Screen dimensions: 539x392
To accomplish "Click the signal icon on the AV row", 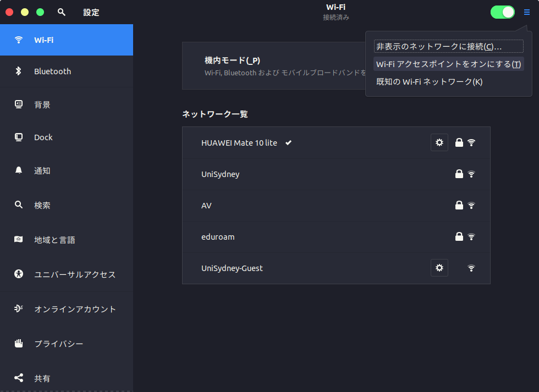I will [471, 206].
